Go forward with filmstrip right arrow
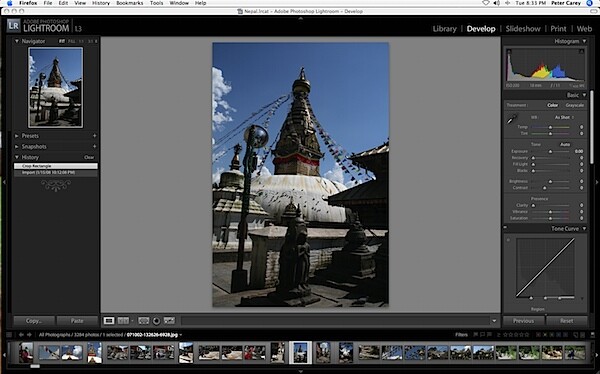 (x=29, y=335)
